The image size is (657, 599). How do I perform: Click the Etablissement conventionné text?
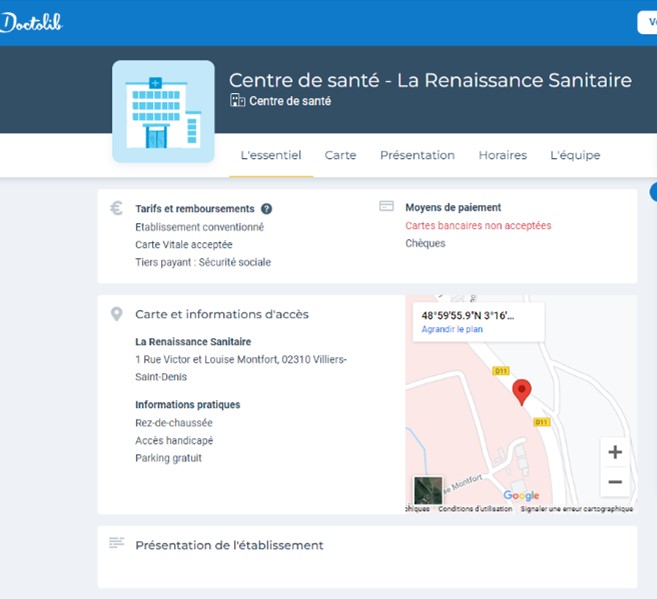(199, 227)
